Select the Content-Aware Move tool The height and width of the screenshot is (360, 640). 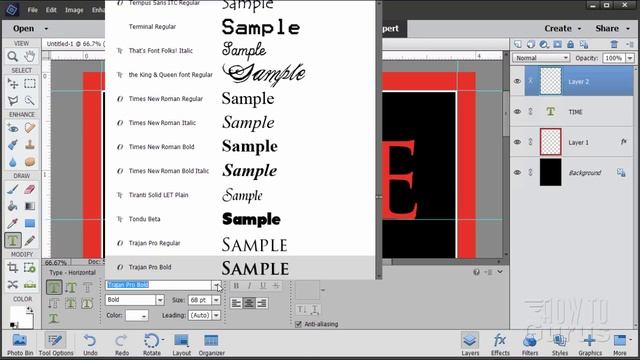(x=13, y=284)
